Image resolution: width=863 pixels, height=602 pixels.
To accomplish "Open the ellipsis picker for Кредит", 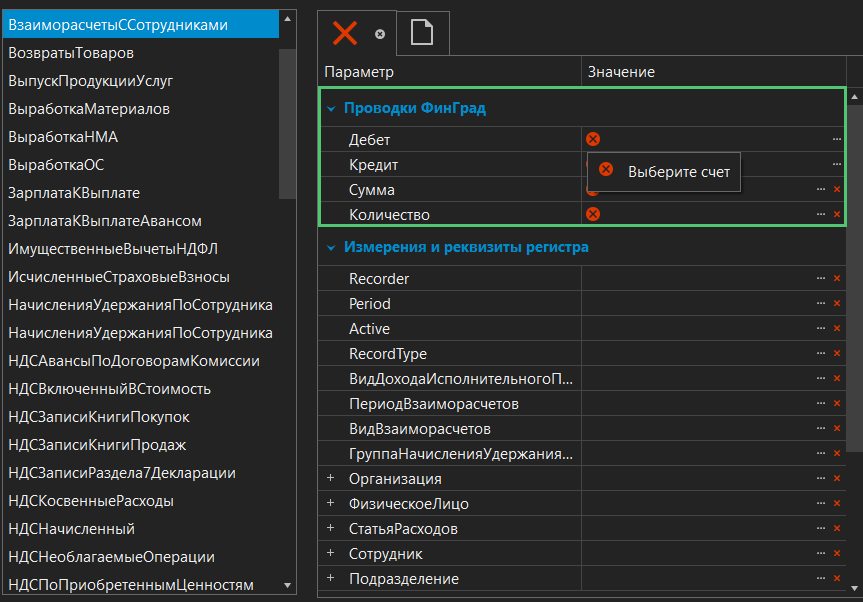I will (x=836, y=164).
